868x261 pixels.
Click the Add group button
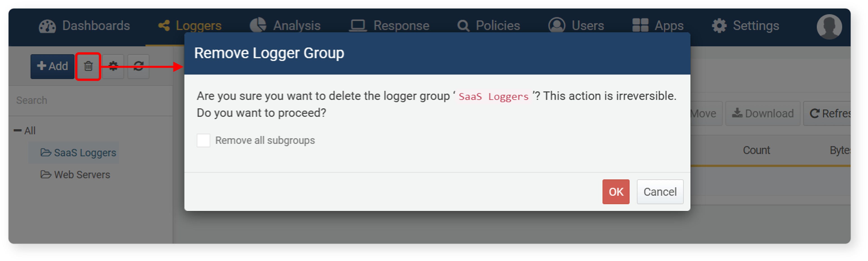pos(52,66)
